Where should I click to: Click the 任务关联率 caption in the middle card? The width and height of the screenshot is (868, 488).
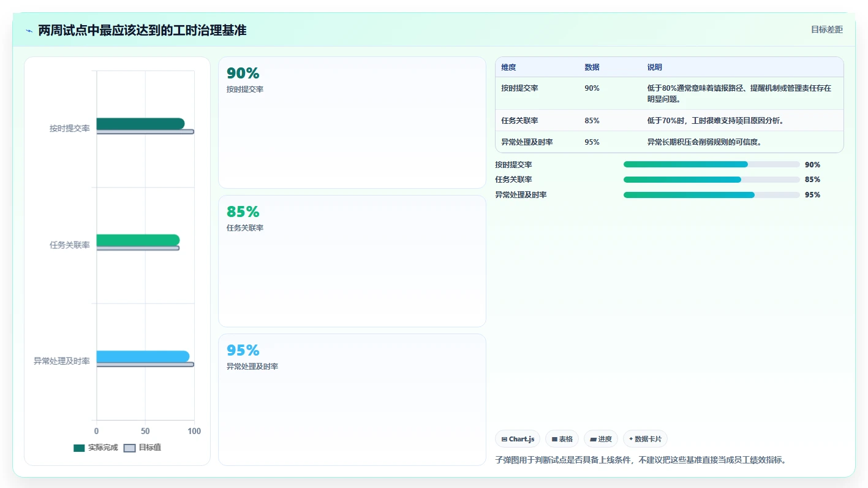pos(245,228)
